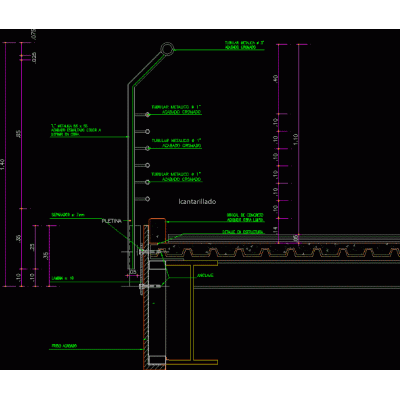This screenshot has height=400, width=400.
Task: Click the topmost small baluster tube circle
Action: click(147, 114)
